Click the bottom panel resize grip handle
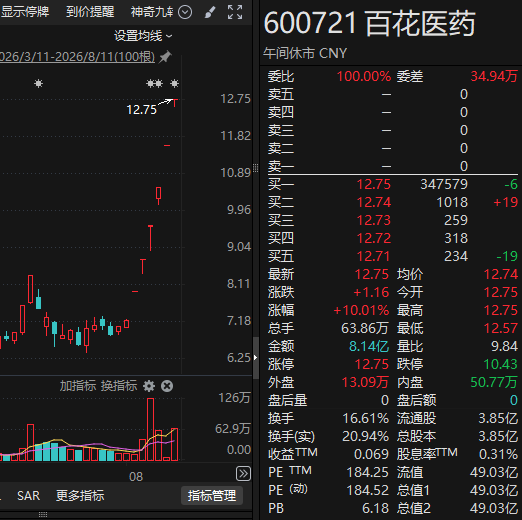This screenshot has width=522, height=520. point(43,515)
